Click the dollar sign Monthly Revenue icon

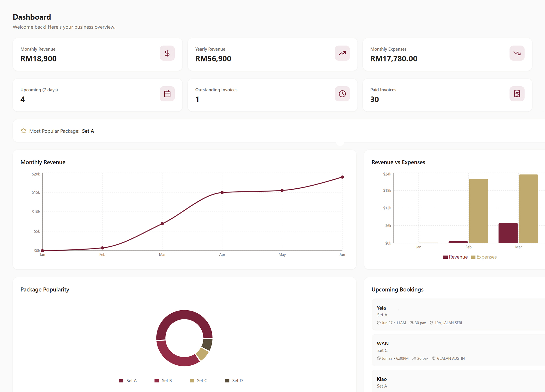coord(167,53)
